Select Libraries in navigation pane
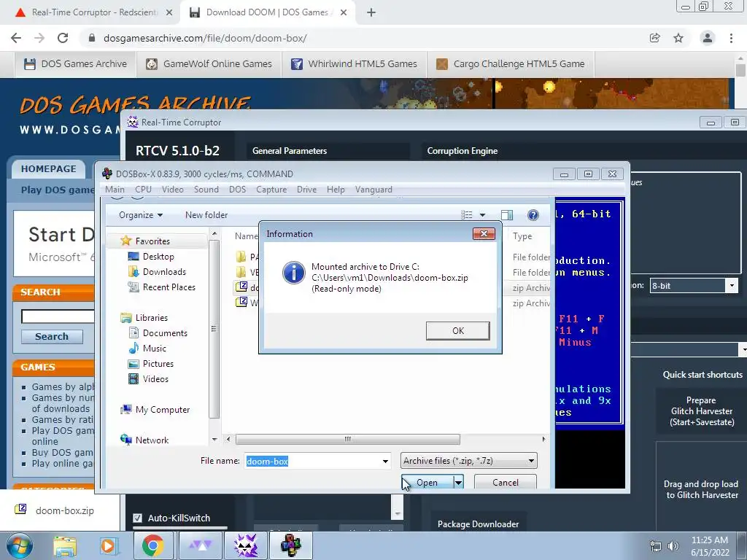The height and width of the screenshot is (560, 747). (x=151, y=317)
